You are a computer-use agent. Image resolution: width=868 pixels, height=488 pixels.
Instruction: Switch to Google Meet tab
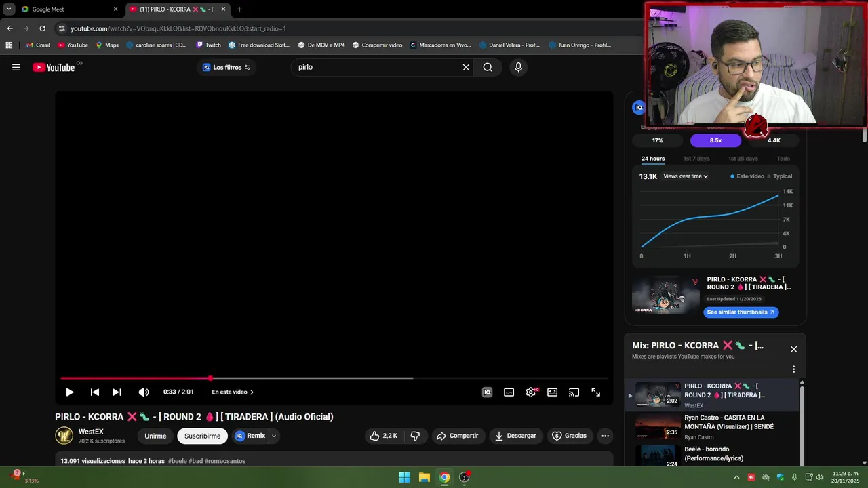[x=68, y=9]
